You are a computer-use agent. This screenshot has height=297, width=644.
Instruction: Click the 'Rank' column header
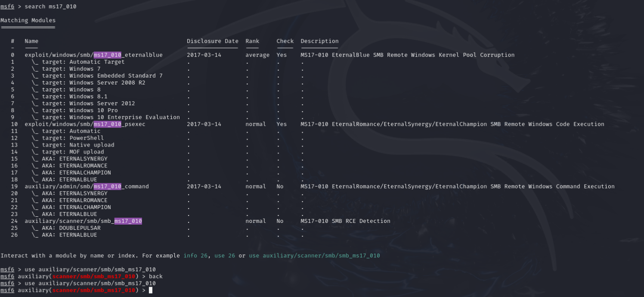pyautogui.click(x=253, y=41)
